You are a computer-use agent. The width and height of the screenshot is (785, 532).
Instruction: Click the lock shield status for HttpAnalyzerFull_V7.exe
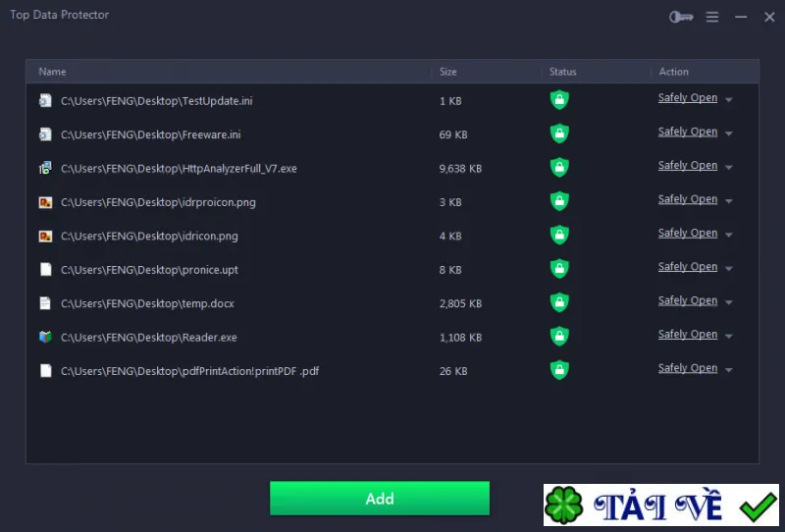pos(559,167)
